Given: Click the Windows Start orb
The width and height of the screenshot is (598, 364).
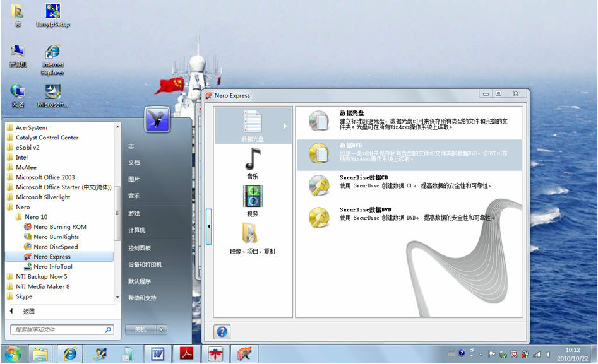Looking at the screenshot, I should click(x=13, y=355).
